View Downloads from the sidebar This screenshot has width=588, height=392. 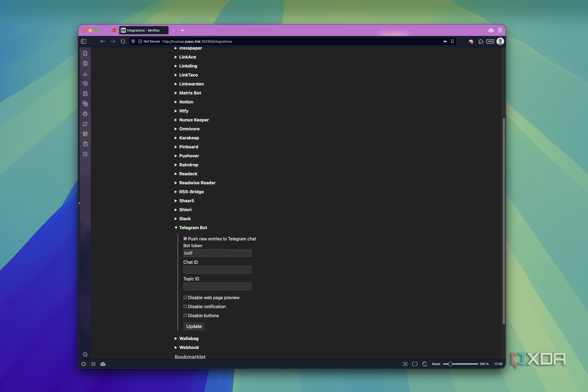tap(85, 73)
